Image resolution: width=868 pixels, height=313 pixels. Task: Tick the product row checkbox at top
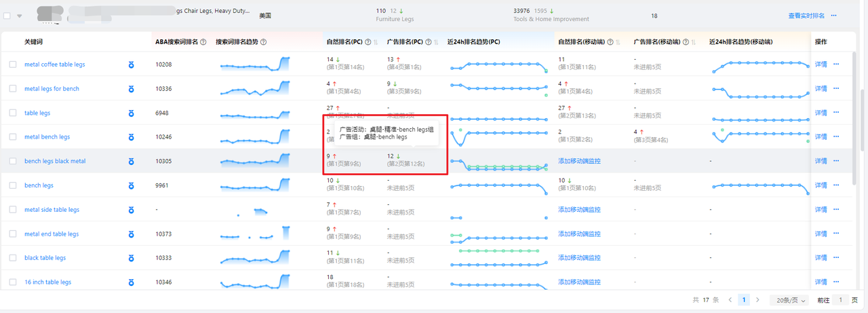[x=7, y=16]
